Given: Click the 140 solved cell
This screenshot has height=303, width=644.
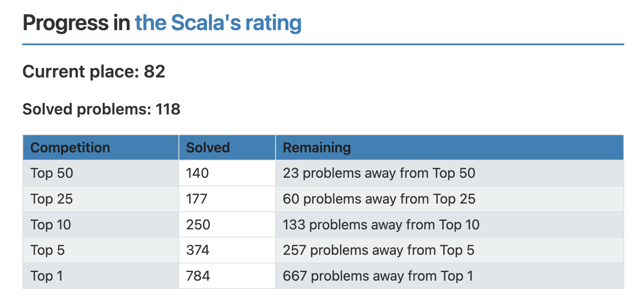Looking at the screenshot, I should [197, 173].
